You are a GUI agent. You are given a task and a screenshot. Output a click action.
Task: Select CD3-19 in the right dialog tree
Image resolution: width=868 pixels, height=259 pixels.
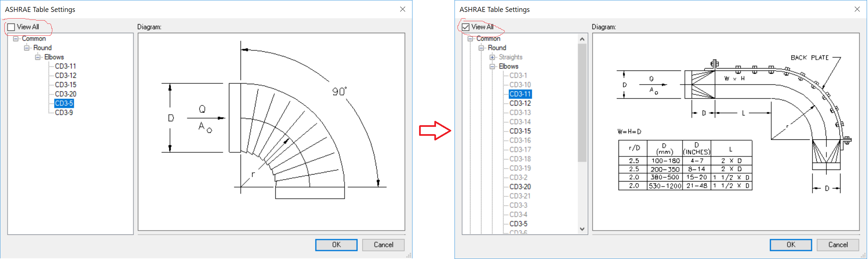pyautogui.click(x=520, y=168)
